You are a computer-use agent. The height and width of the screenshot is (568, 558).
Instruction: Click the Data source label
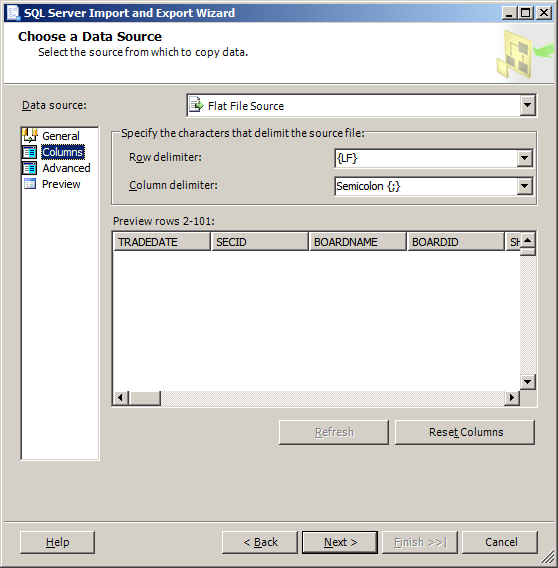54,105
